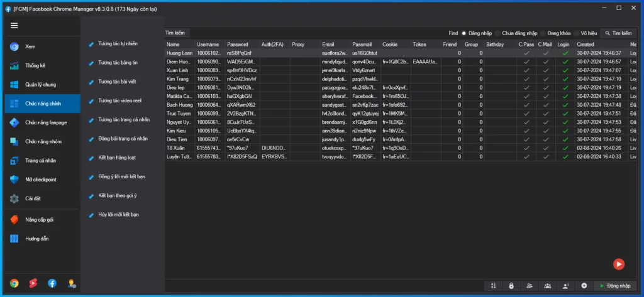Select the Matilda Ca row name cell
The height and width of the screenshot is (297, 644).
coord(180,96)
